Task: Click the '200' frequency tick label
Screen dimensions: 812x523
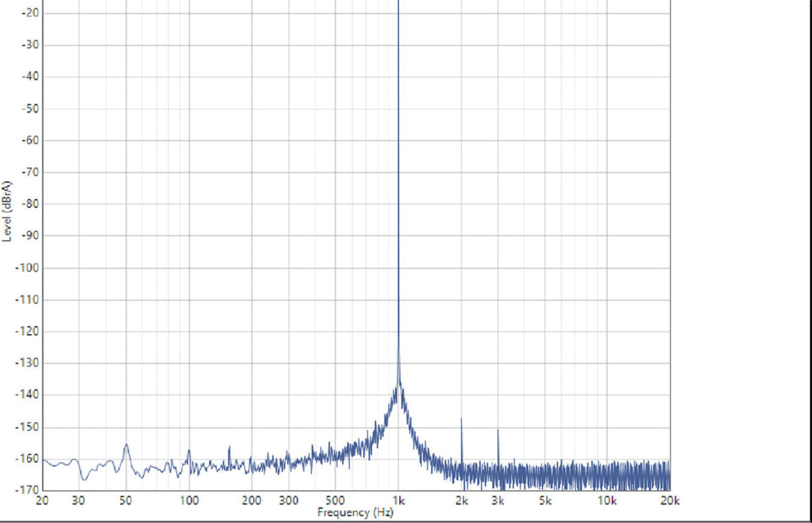Action: click(x=252, y=501)
